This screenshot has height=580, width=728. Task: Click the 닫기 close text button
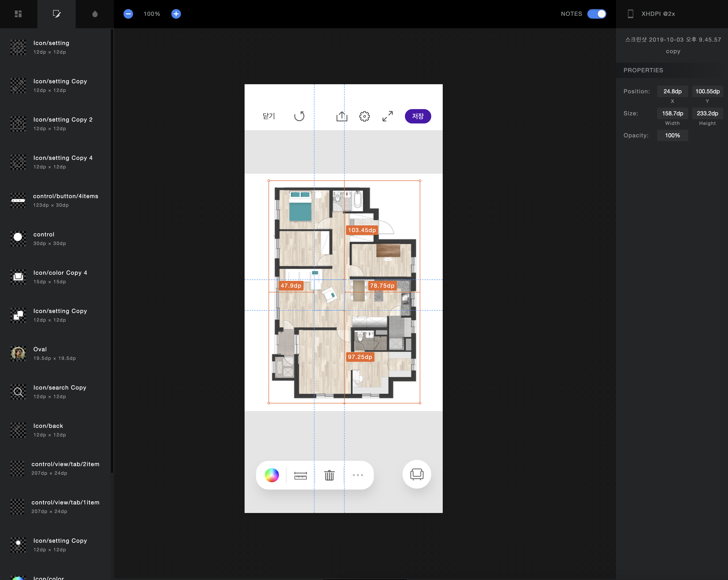tap(269, 116)
